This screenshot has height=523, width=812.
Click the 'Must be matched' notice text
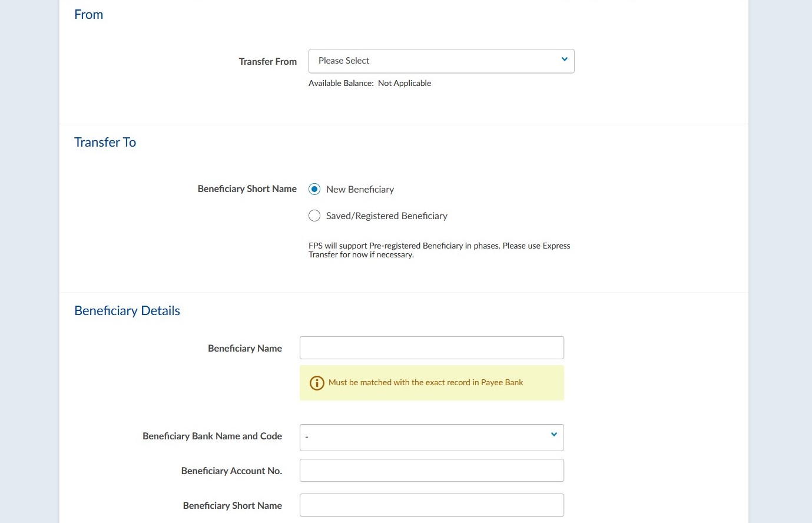tap(425, 383)
